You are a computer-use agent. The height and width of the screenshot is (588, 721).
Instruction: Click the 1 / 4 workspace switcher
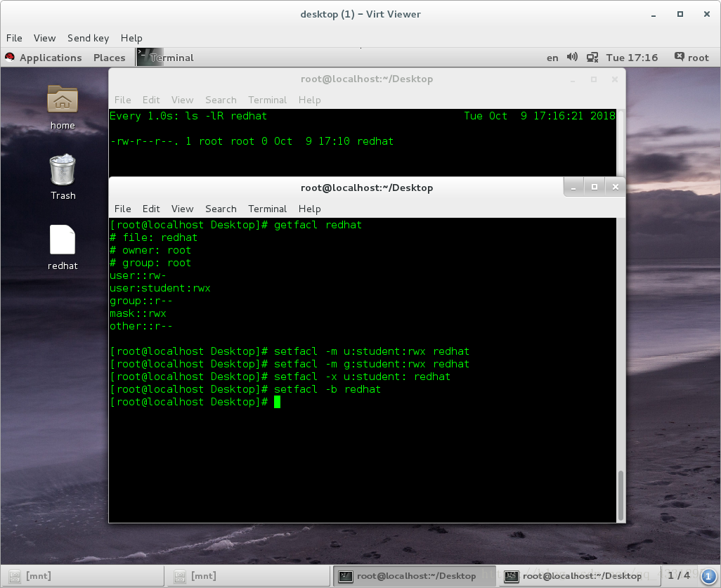point(679,575)
